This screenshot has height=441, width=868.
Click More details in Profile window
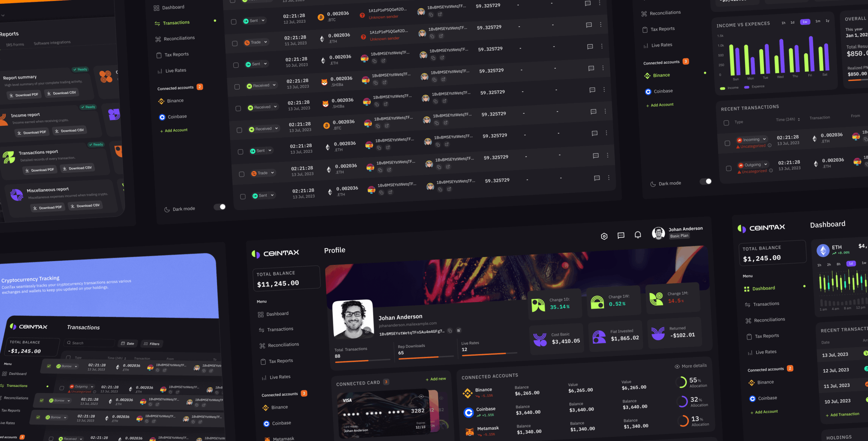point(691,366)
